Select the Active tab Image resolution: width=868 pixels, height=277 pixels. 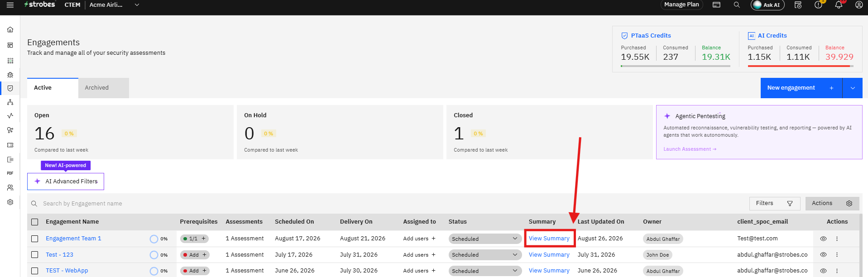coord(53,88)
